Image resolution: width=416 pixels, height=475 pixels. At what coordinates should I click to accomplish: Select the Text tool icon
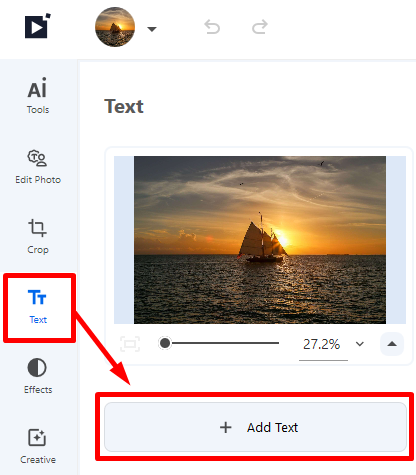click(37, 297)
